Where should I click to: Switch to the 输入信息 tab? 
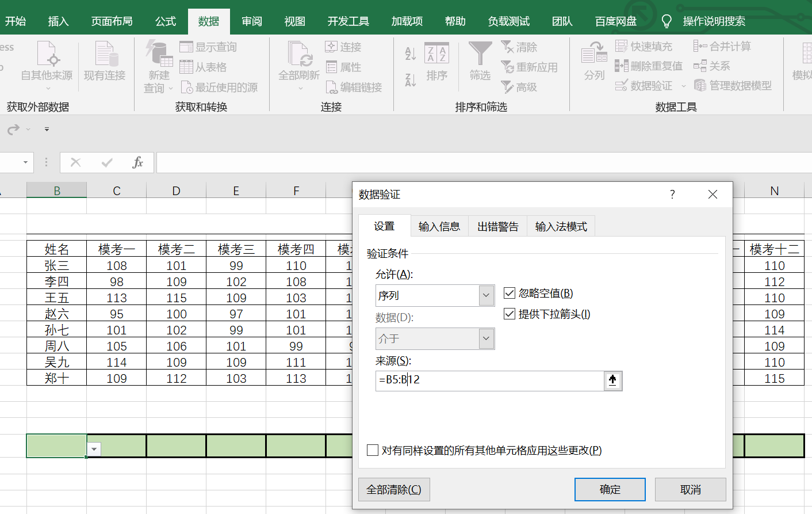[439, 226]
